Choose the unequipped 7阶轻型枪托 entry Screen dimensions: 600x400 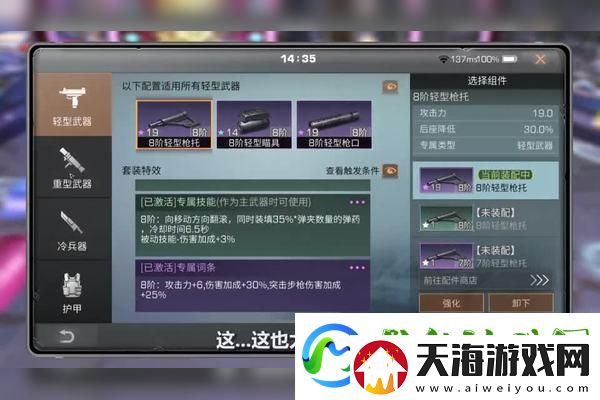(x=485, y=256)
